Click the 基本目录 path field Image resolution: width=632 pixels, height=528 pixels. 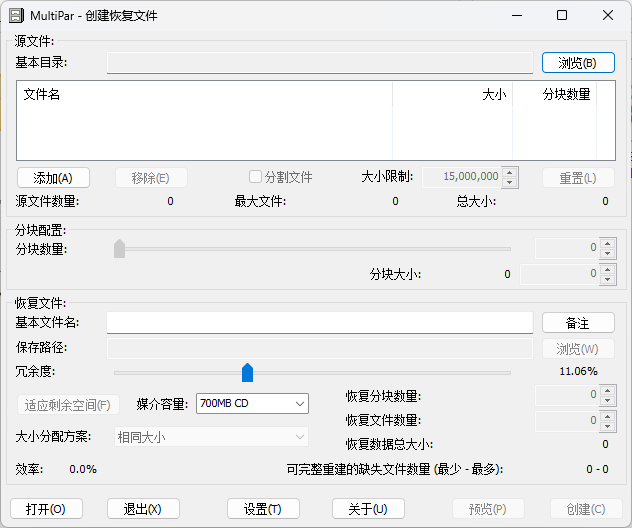click(x=320, y=63)
